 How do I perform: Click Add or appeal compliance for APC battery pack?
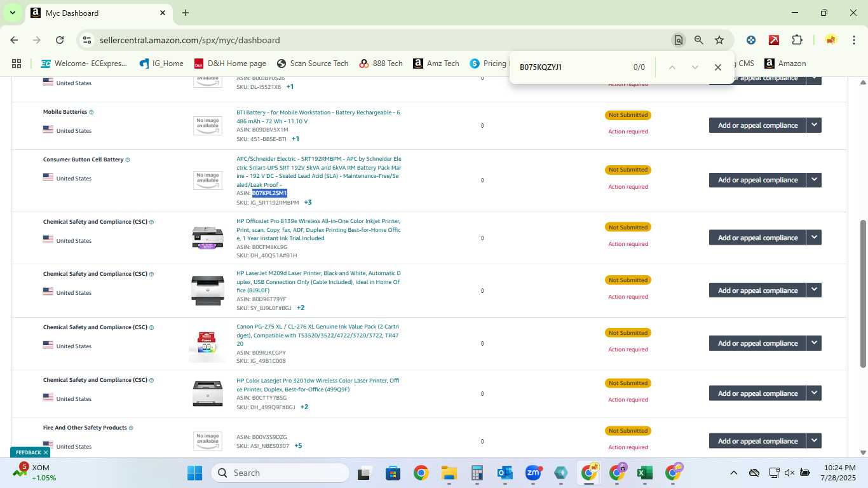pyautogui.click(x=757, y=180)
